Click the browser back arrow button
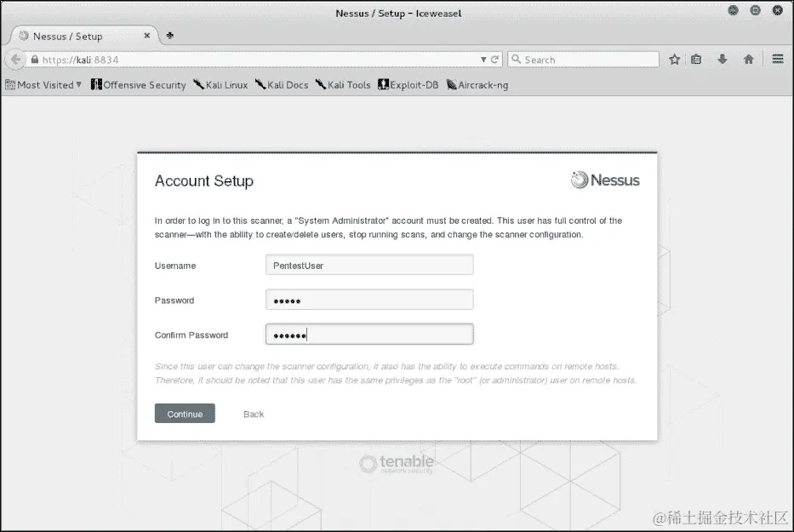The image size is (794, 532). click(15, 60)
